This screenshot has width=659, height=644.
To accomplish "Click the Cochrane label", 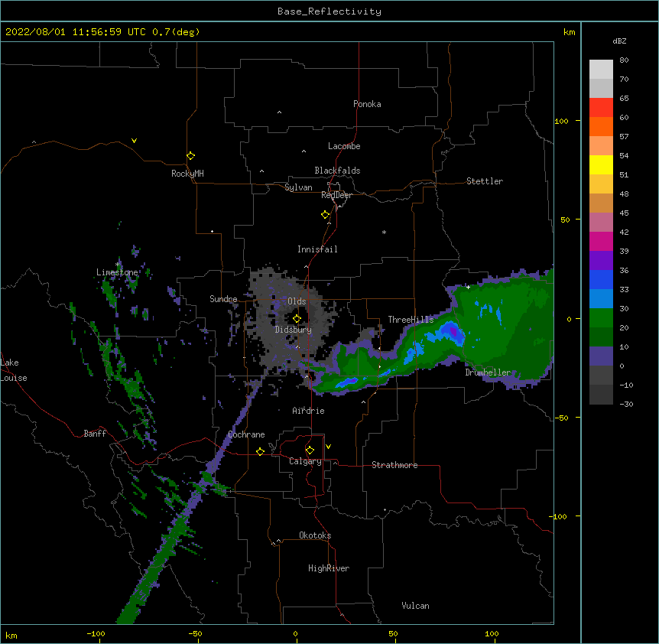I will (246, 434).
